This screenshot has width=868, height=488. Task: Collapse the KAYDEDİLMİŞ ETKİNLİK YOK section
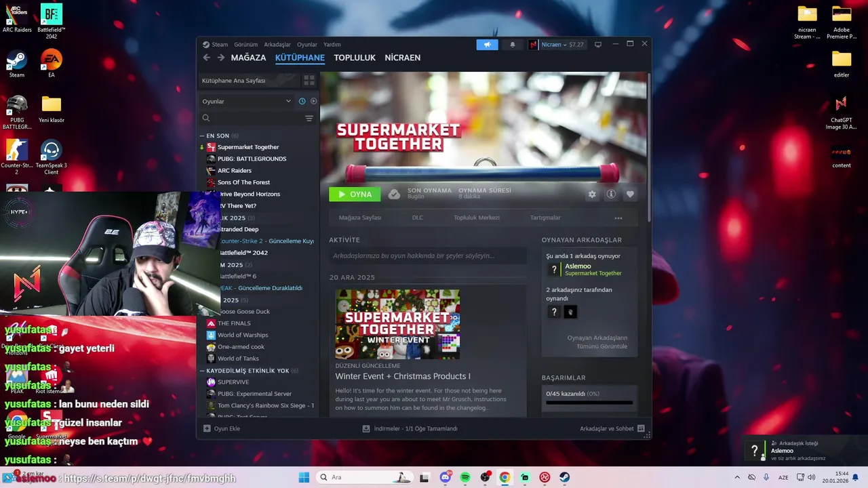click(x=202, y=371)
